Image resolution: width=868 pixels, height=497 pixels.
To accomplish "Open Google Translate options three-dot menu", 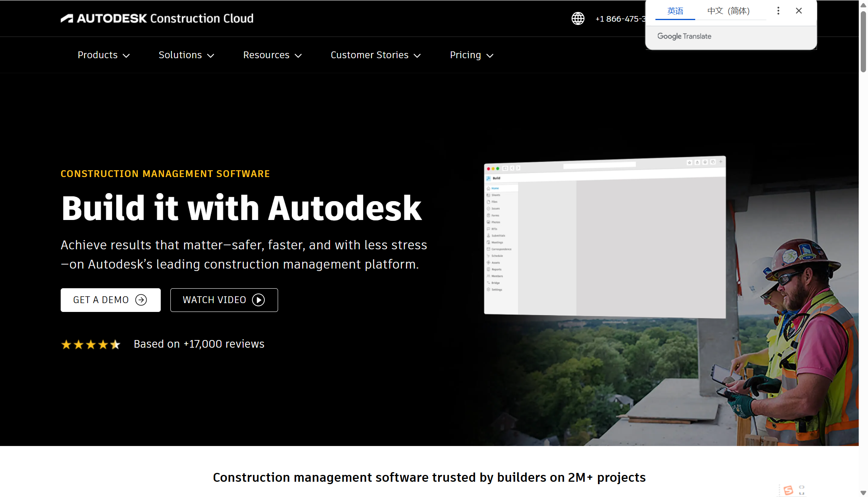I will [778, 11].
